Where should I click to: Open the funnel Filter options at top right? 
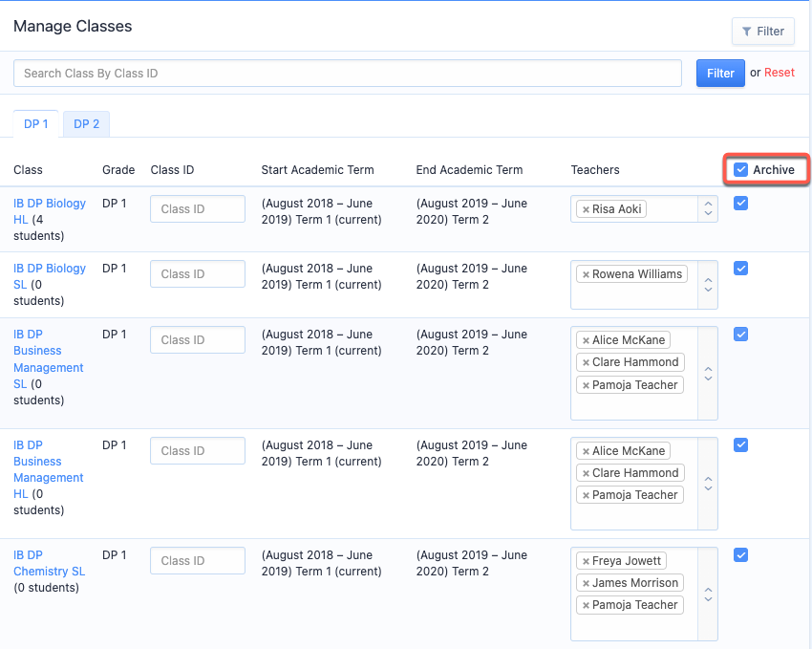point(763,32)
